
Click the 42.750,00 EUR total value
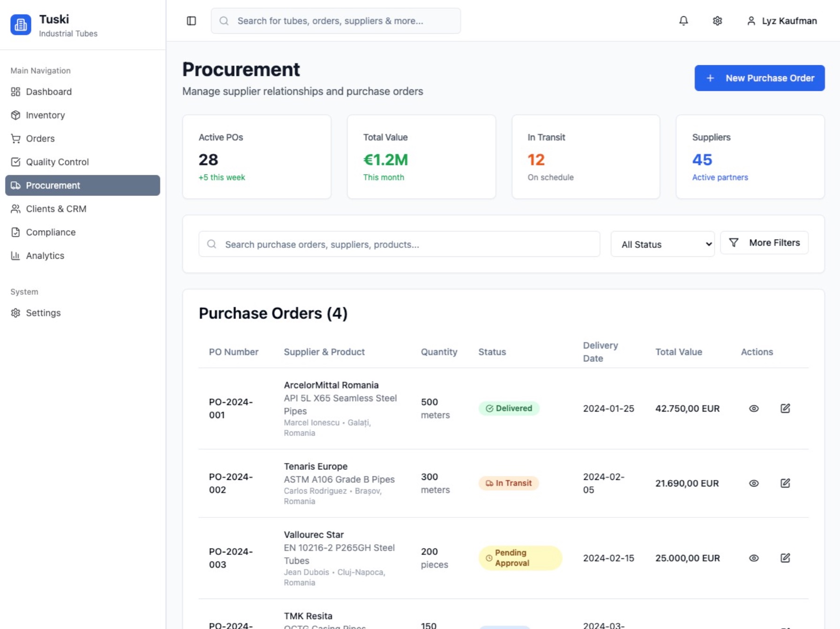[x=687, y=408]
